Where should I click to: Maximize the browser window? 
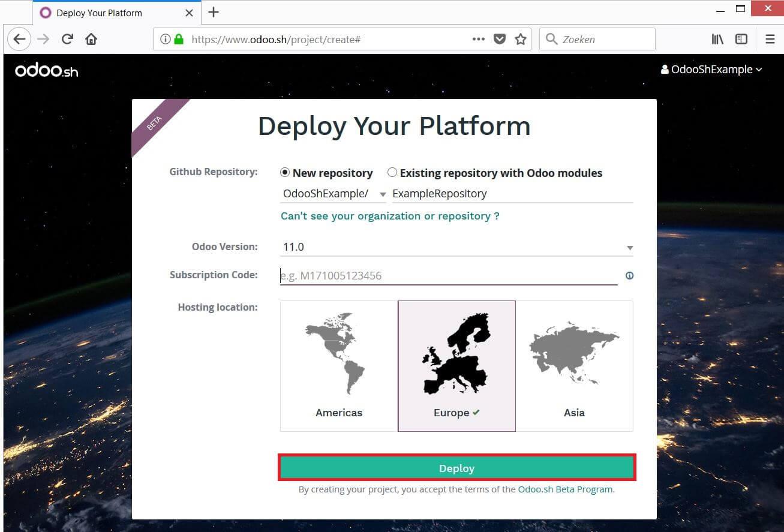741,9
